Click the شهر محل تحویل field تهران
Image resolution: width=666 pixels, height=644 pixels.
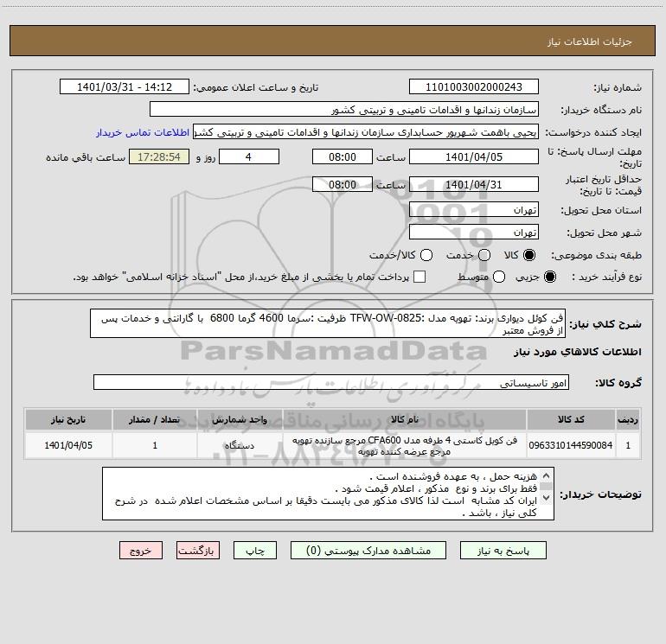(x=474, y=233)
